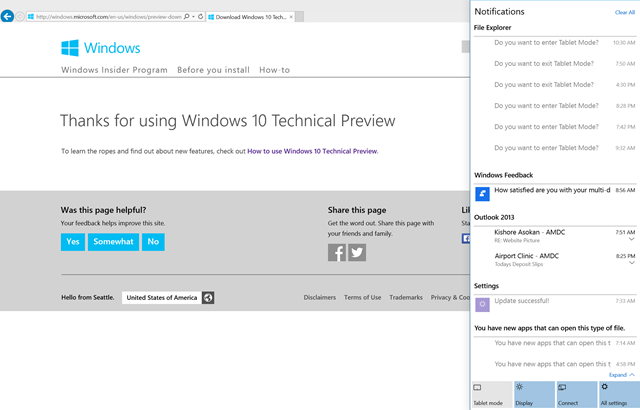
Task: Open the address bar dropdown arrow
Action: coord(193,17)
